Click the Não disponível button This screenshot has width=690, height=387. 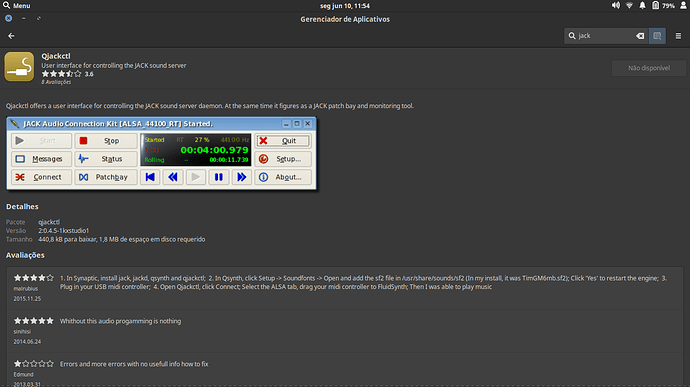[649, 68]
